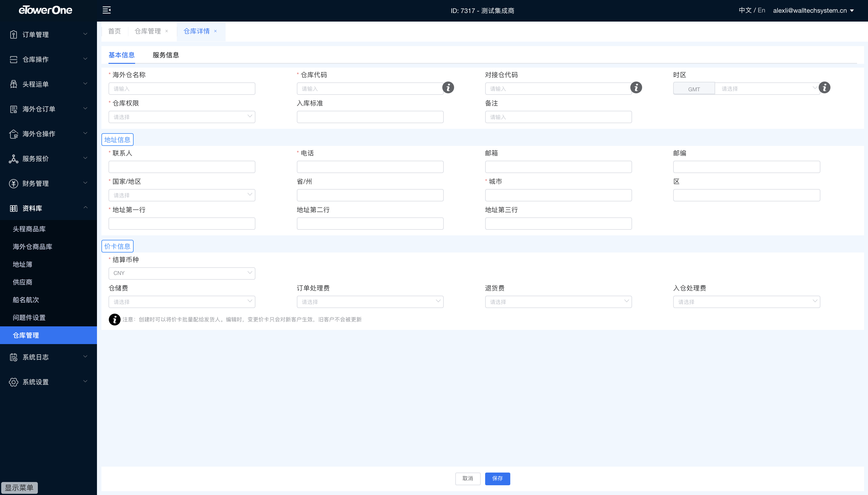This screenshot has height=495, width=868.
Task: Switch language to En
Action: [762, 10]
